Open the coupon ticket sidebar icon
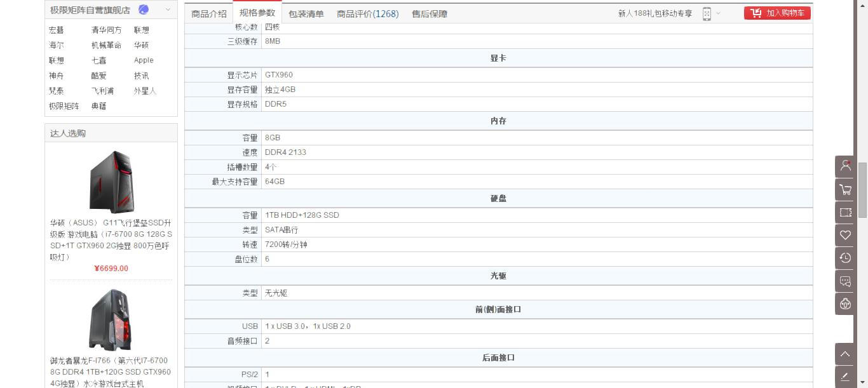Viewport: 868px width, 388px height. [x=846, y=212]
